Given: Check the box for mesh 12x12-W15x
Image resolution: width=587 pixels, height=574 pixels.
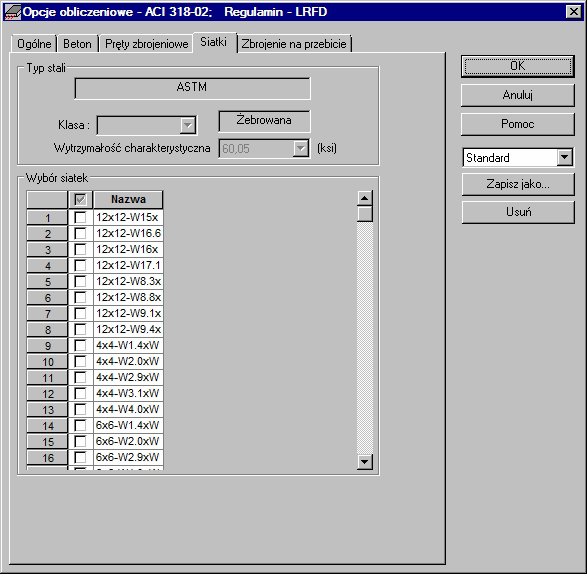Looking at the screenshot, I should pos(80,218).
